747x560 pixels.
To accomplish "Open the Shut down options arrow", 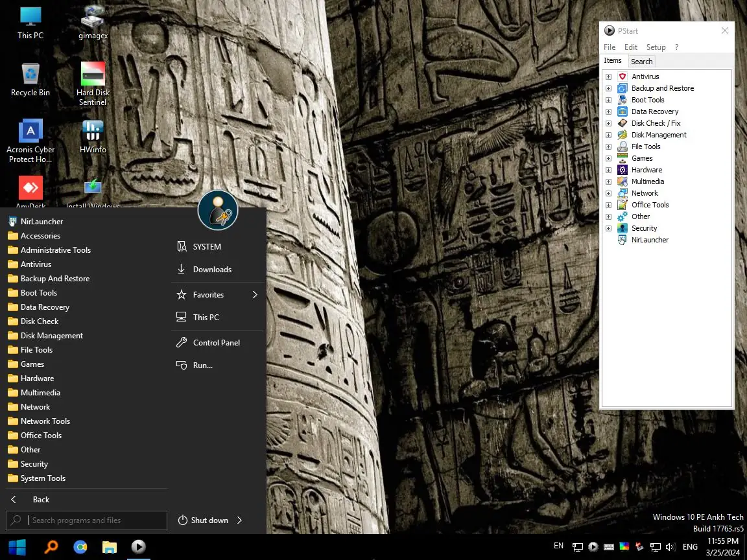I will (239, 520).
